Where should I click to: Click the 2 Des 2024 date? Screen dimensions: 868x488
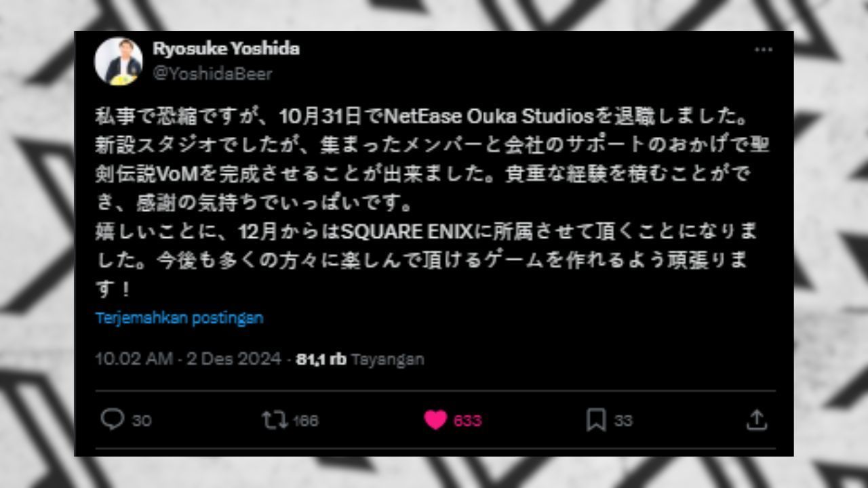point(234,359)
